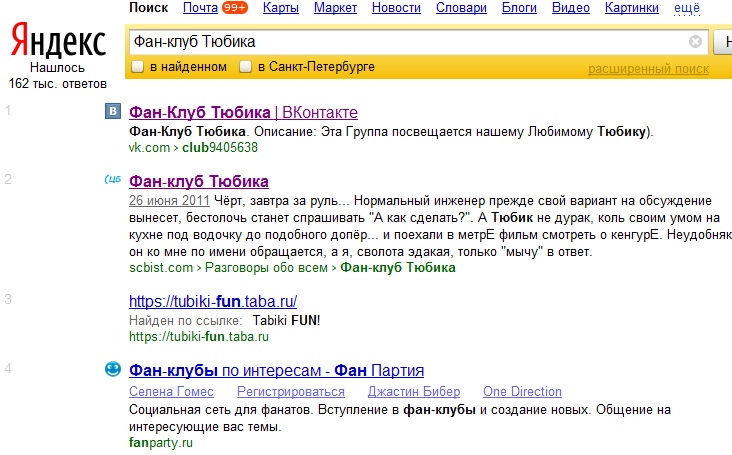Toggle the "в найденном" checkbox
This screenshot has height=455, width=732.
coord(138,67)
